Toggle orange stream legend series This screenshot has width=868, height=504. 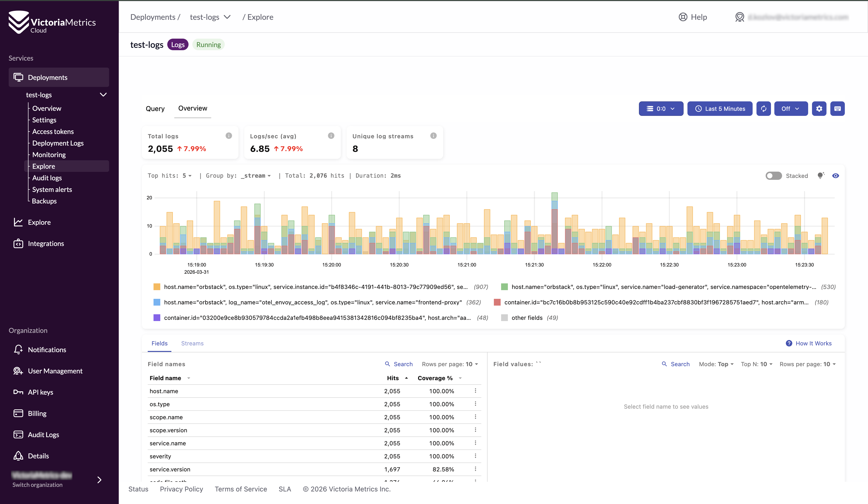157,287
